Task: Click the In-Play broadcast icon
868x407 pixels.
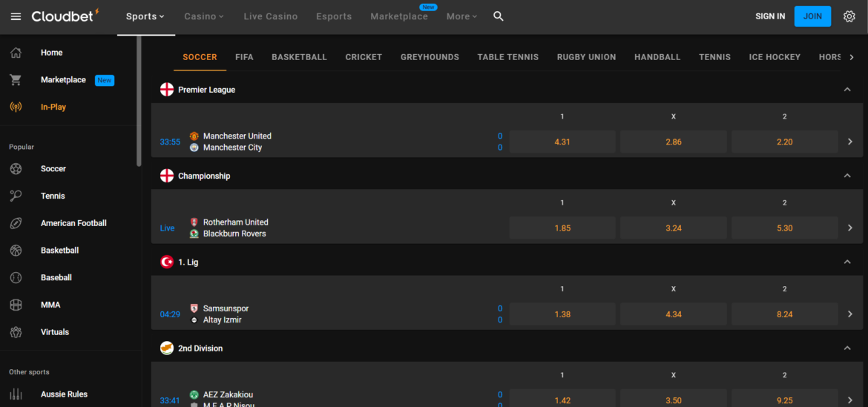Action: click(16, 107)
